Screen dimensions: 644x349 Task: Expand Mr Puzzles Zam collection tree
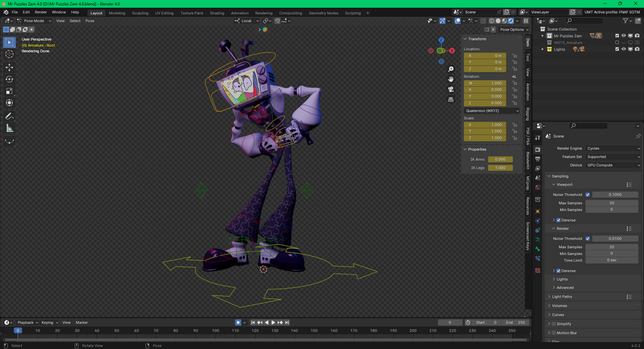click(x=543, y=36)
